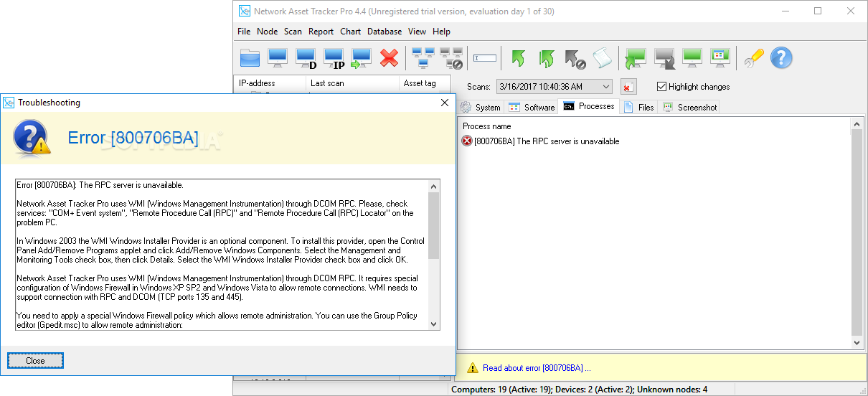Click the monitor icon labeled D
868x396 pixels.
click(306, 58)
